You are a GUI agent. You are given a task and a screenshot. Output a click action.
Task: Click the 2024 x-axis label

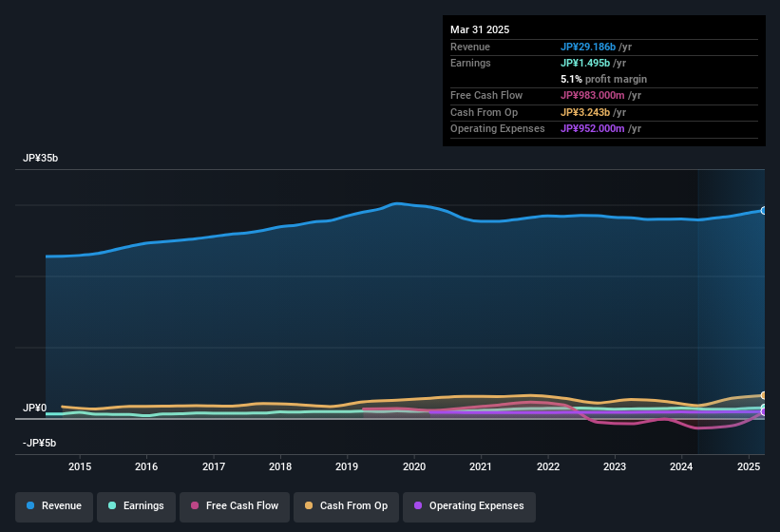coord(681,466)
